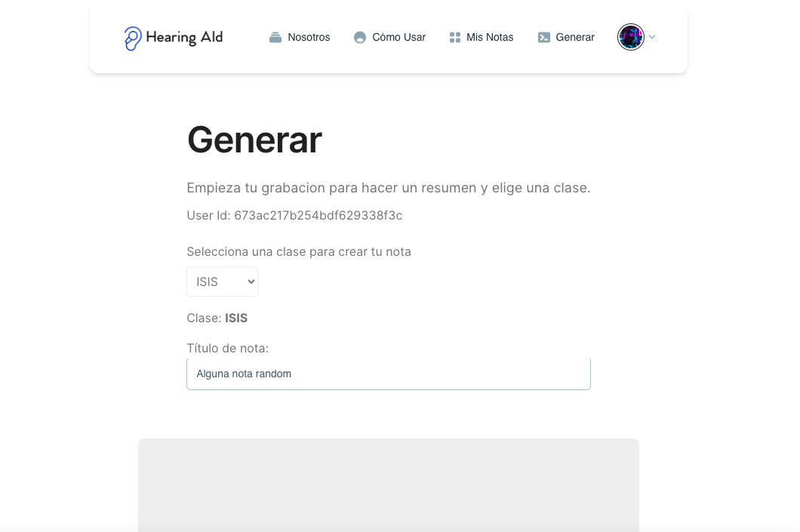The width and height of the screenshot is (800, 532).
Task: Click the Mis Notas grid icon
Action: point(454,37)
